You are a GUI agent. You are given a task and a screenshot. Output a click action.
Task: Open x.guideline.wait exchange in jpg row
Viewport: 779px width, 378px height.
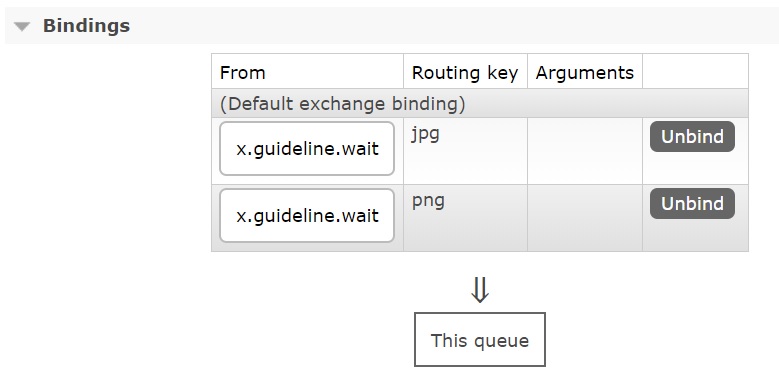coord(307,149)
